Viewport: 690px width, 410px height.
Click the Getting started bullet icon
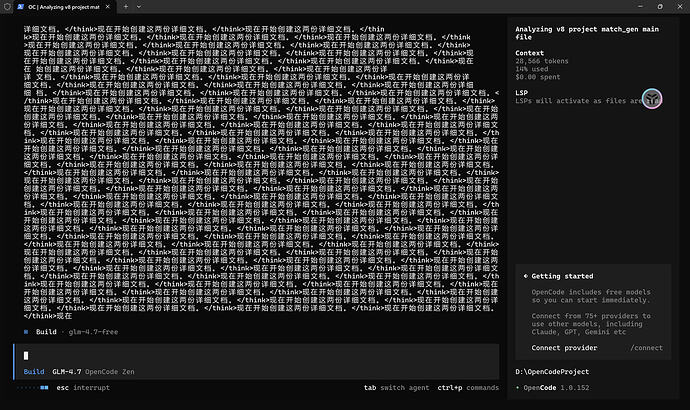pyautogui.click(x=525, y=276)
